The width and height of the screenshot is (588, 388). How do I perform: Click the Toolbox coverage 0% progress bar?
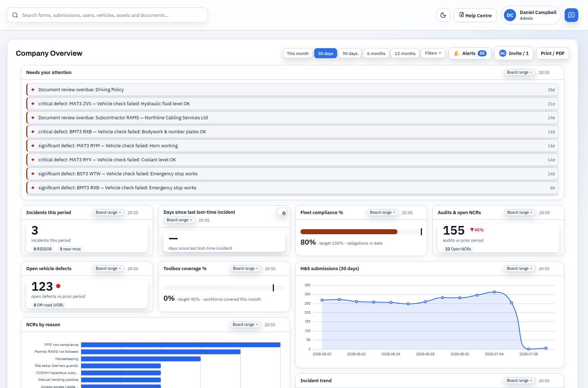coord(224,288)
